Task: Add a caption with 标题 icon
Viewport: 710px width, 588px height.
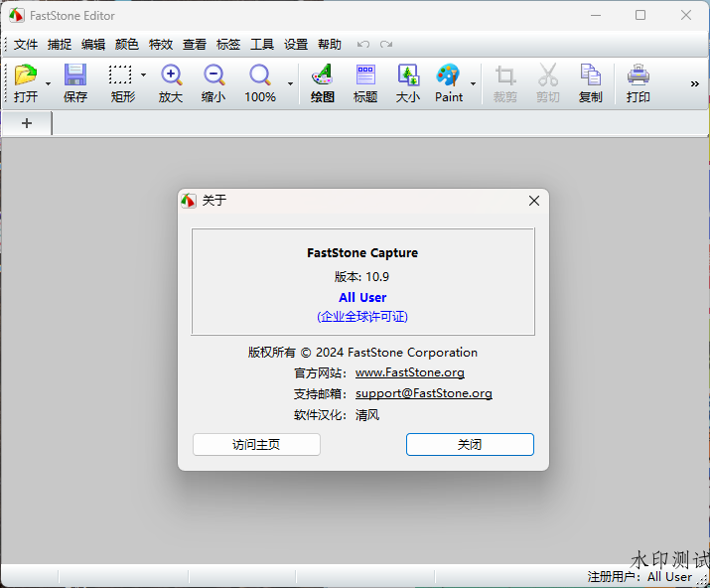Action: pyautogui.click(x=365, y=75)
